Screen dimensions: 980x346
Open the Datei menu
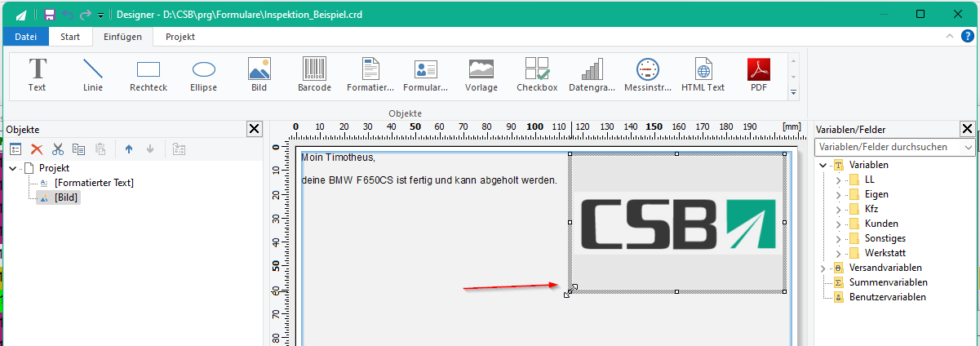[26, 37]
